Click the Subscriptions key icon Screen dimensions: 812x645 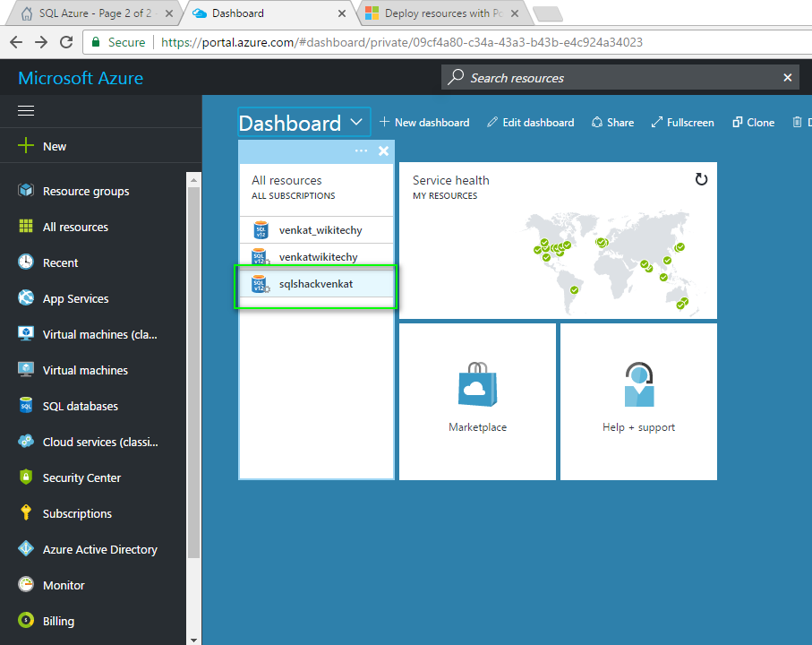click(26, 513)
